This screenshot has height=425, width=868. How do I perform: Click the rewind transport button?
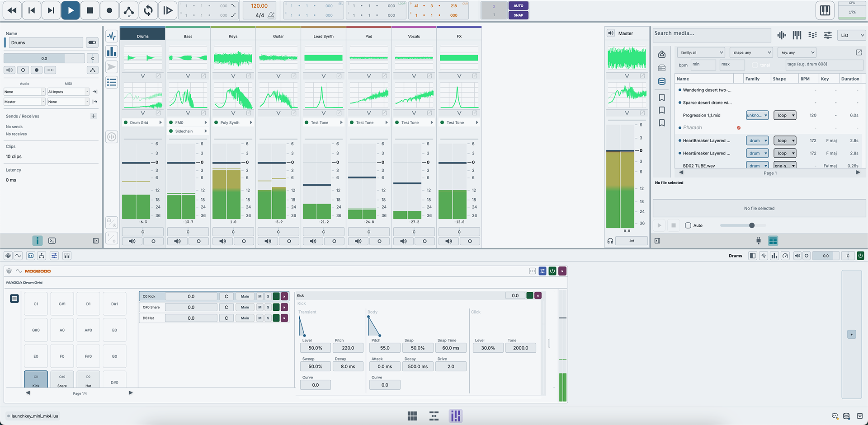tap(12, 10)
